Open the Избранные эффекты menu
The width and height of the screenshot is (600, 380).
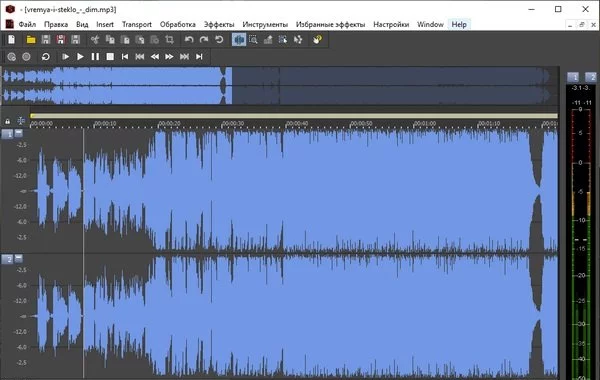pos(330,24)
